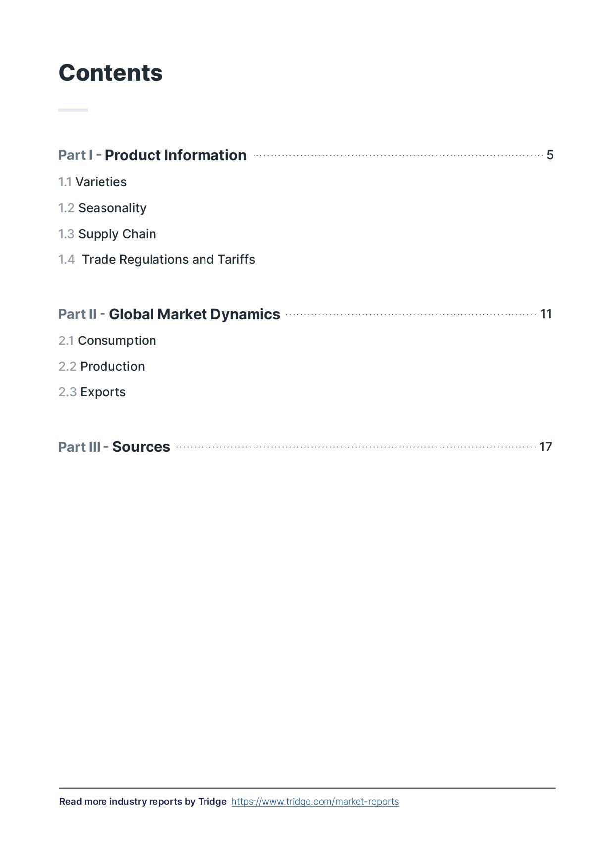Click page number 17 for Sources

545,447
